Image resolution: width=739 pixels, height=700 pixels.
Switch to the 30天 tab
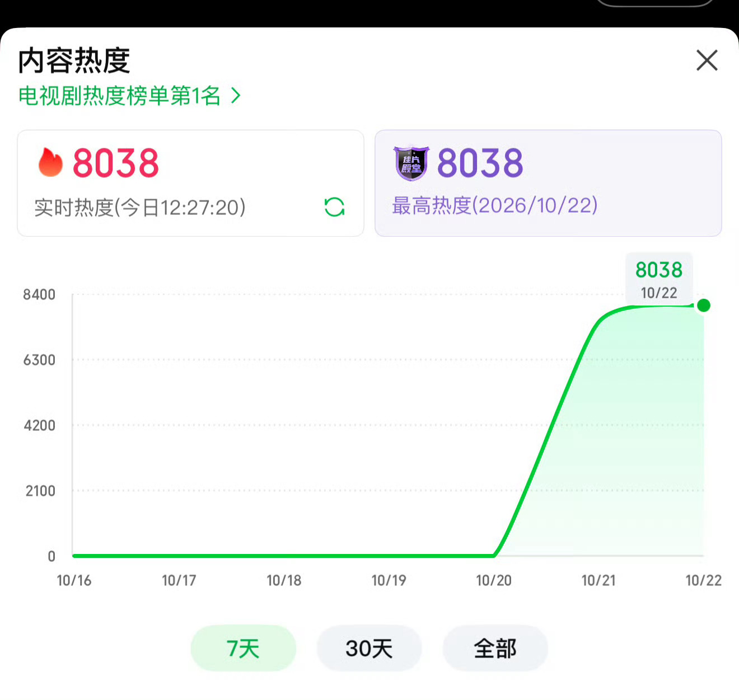pyautogui.click(x=369, y=649)
